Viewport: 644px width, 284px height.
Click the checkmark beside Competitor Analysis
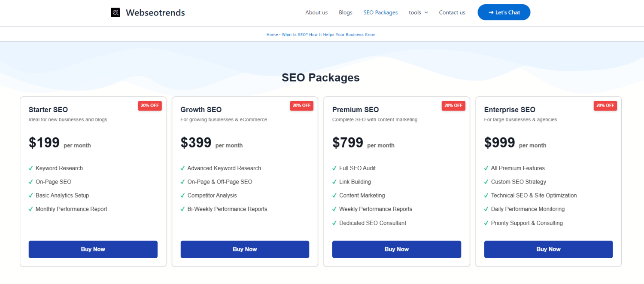click(x=183, y=195)
